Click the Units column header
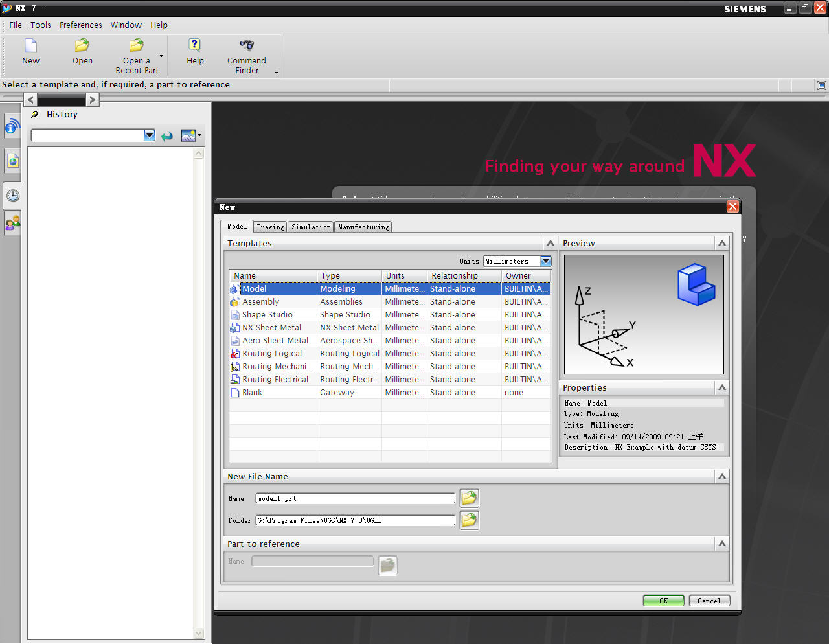The image size is (829, 644). click(x=404, y=276)
